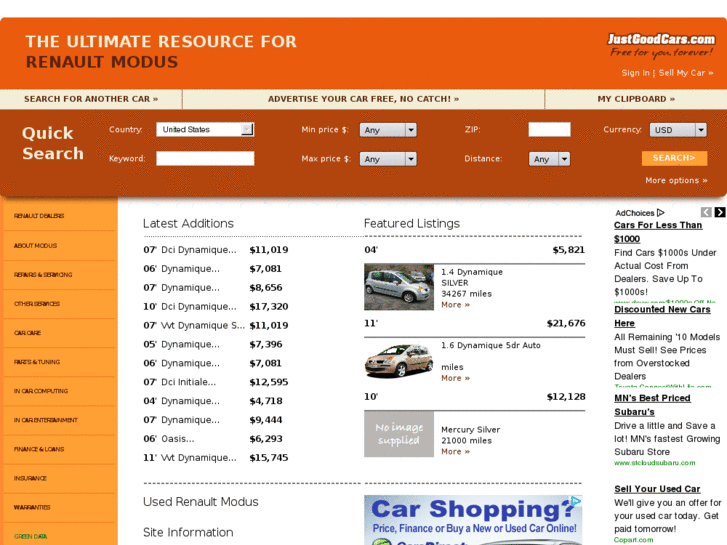Click the Keyword input field
Screen dimensions: 727x545
pos(205,159)
